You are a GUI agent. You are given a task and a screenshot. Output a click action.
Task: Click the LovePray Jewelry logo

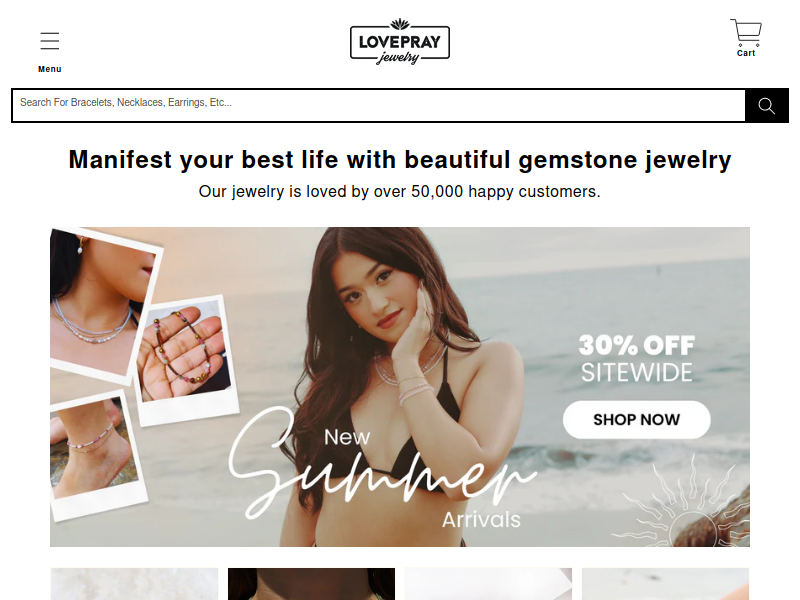[399, 42]
